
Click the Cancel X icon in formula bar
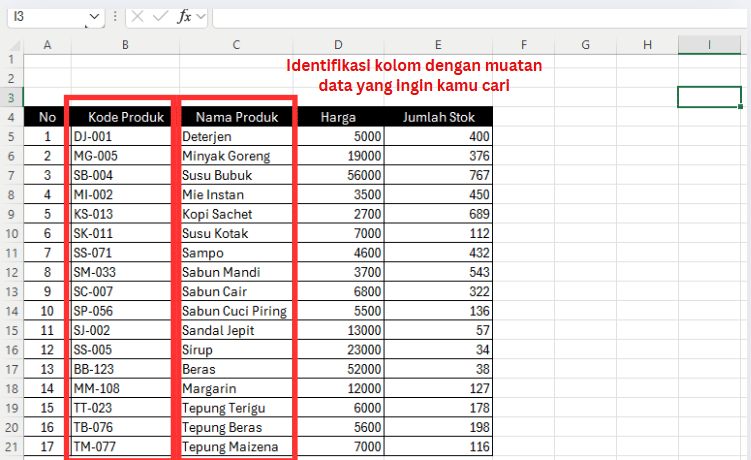(137, 17)
